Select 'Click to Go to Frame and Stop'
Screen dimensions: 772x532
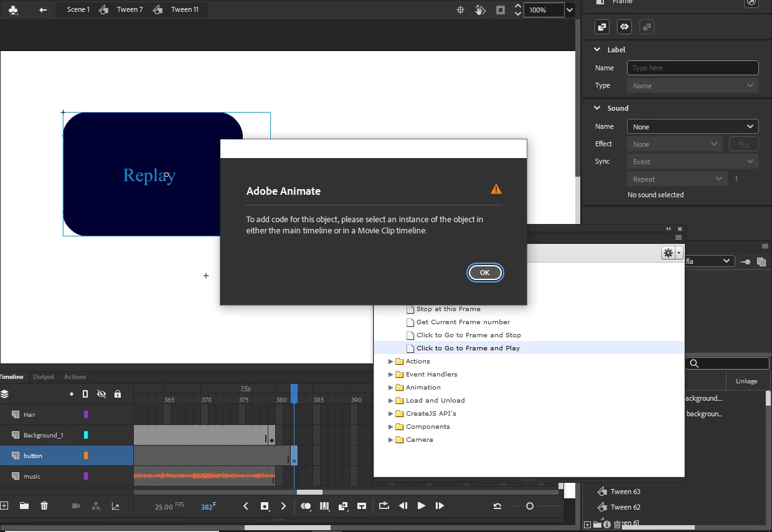[x=469, y=335]
